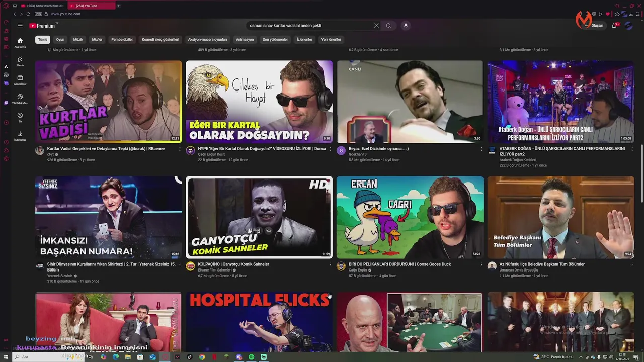Open options for Sihir Dünyasının video

(x=180, y=264)
